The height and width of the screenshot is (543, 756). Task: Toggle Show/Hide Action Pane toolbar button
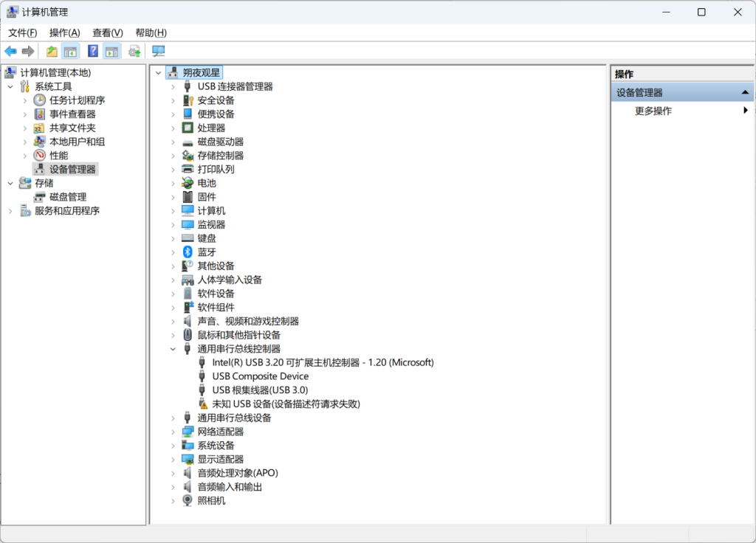111,51
